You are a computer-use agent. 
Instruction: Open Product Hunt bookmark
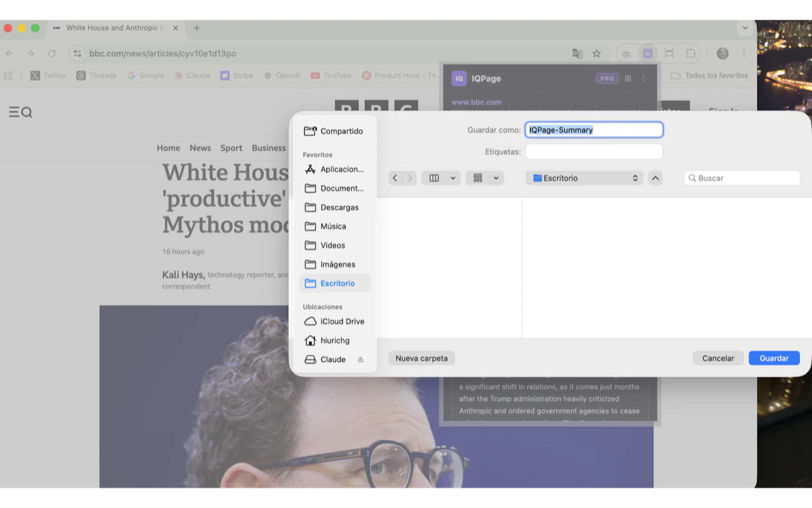point(400,75)
